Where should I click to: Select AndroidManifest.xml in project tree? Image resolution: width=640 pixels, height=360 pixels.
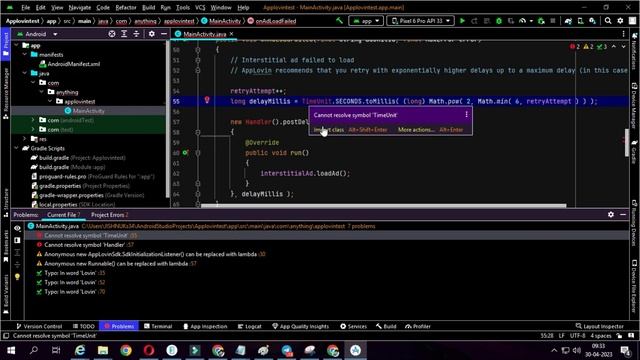click(x=74, y=64)
